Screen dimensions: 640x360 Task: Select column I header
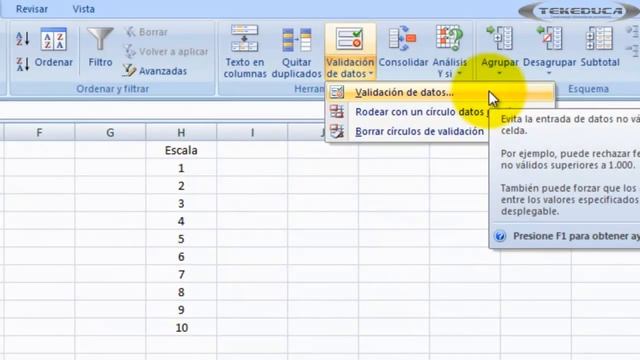pos(252,133)
